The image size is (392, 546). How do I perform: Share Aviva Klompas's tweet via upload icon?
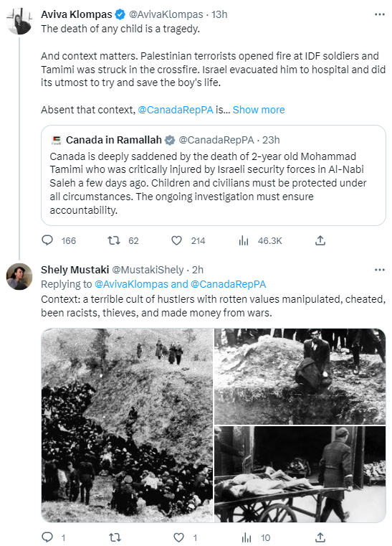pyautogui.click(x=320, y=240)
